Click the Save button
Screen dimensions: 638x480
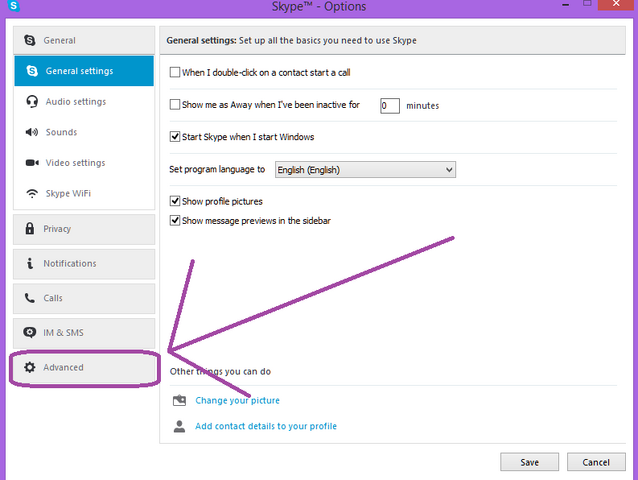529,462
